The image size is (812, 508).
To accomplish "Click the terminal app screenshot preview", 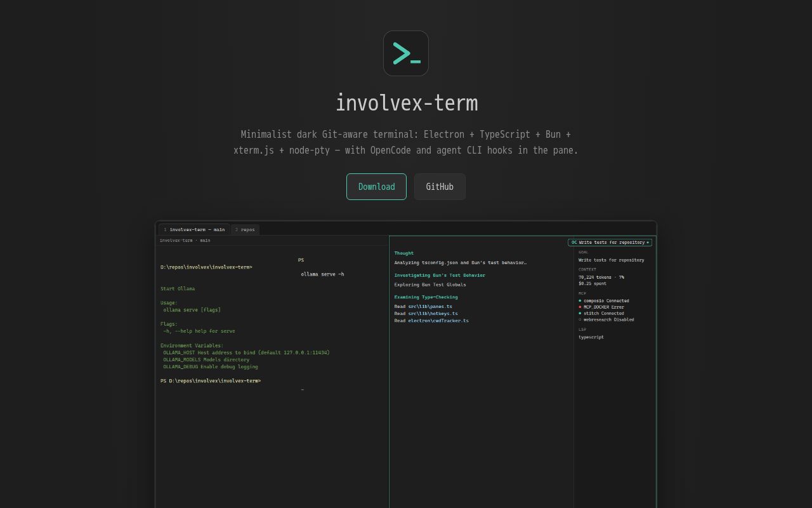I will coord(406,364).
